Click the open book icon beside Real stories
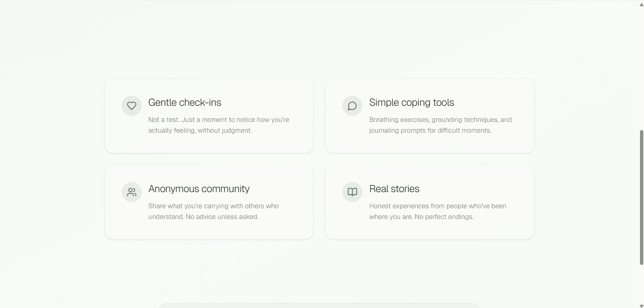Screen dimensions: 644x308 click(352, 192)
